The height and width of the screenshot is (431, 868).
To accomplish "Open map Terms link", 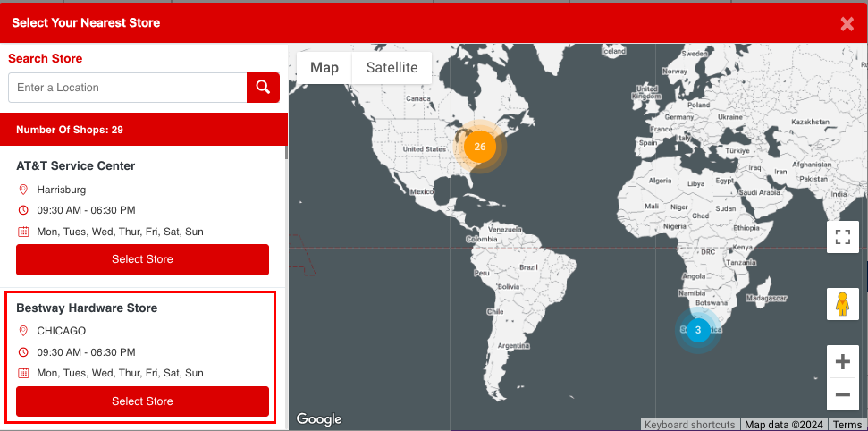I will click(x=847, y=425).
